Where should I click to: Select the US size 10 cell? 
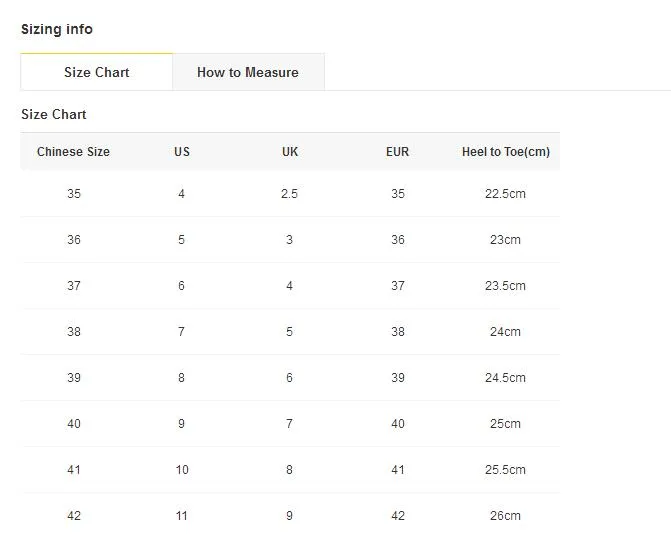182,470
